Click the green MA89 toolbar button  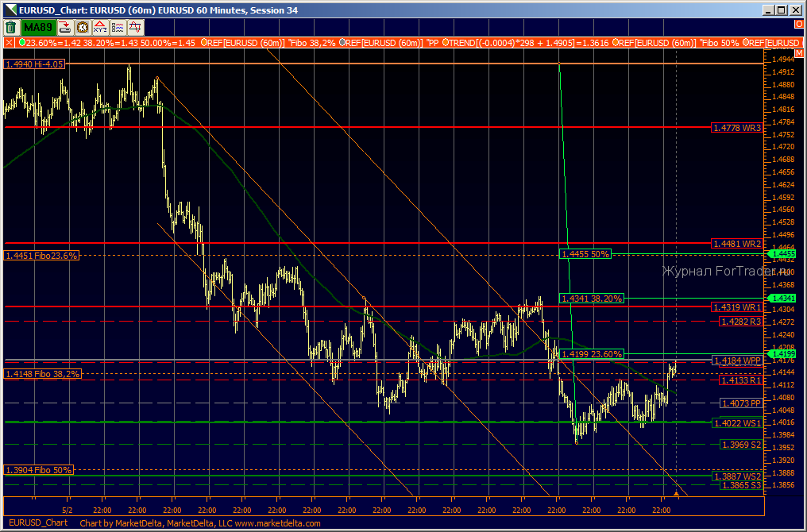(x=38, y=27)
